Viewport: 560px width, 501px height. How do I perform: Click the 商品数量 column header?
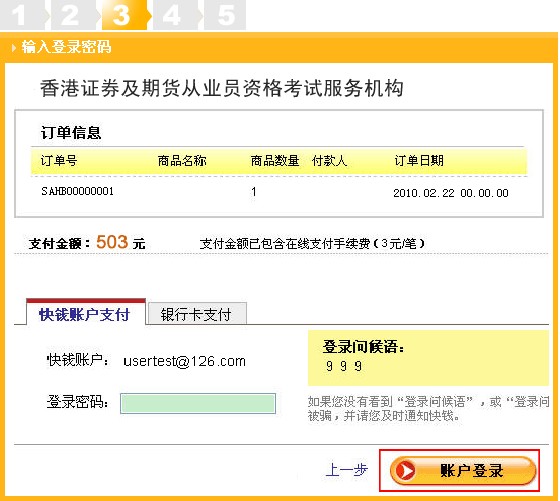point(275,161)
